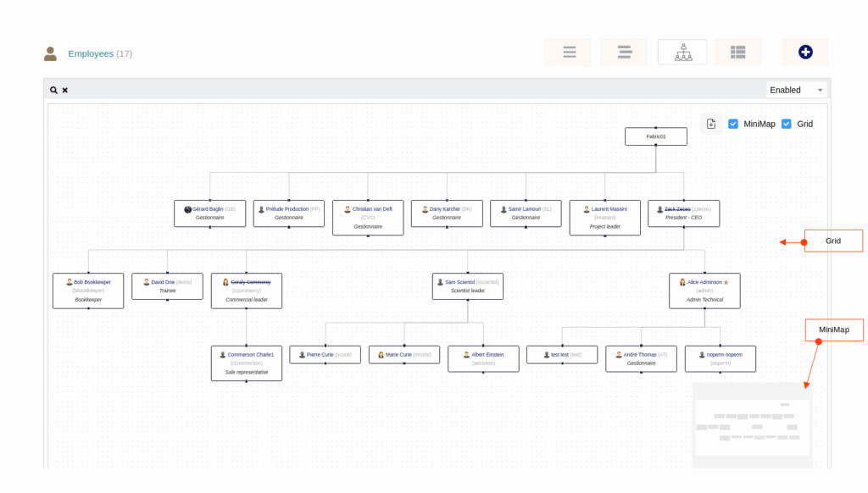Viewport: 868px width, 493px height.
Task: Switch to the list view icon
Action: tap(567, 52)
